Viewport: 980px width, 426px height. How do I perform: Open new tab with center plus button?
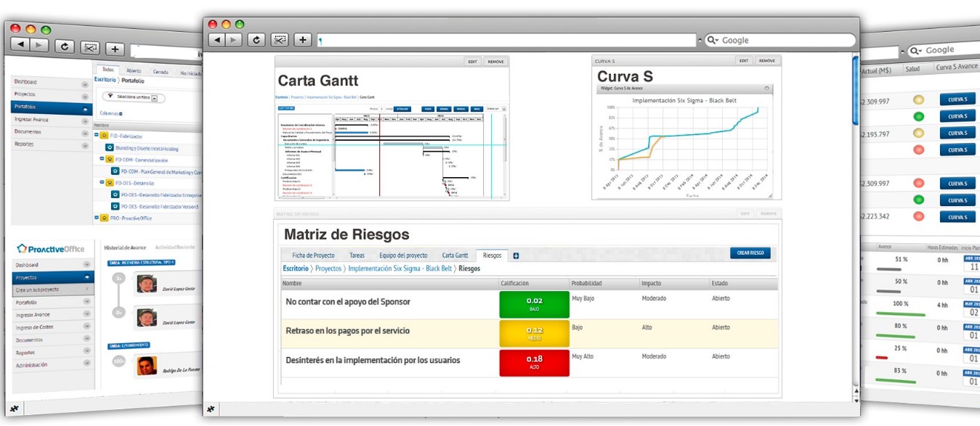point(303,41)
